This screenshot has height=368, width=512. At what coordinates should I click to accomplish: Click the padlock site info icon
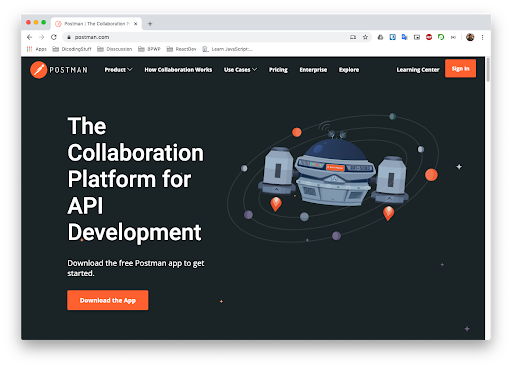[69, 37]
